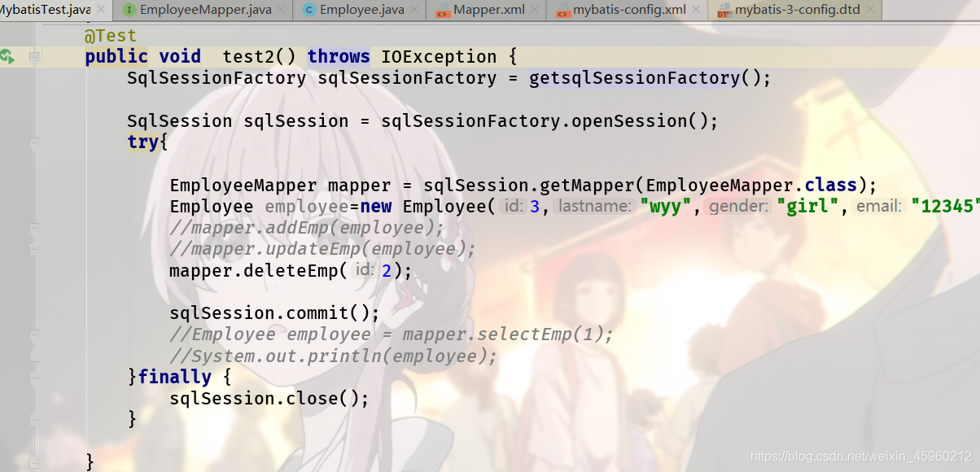The width and height of the screenshot is (980, 472).
Task: Click fold marker beside //System.out.println line
Action: [x=34, y=356]
